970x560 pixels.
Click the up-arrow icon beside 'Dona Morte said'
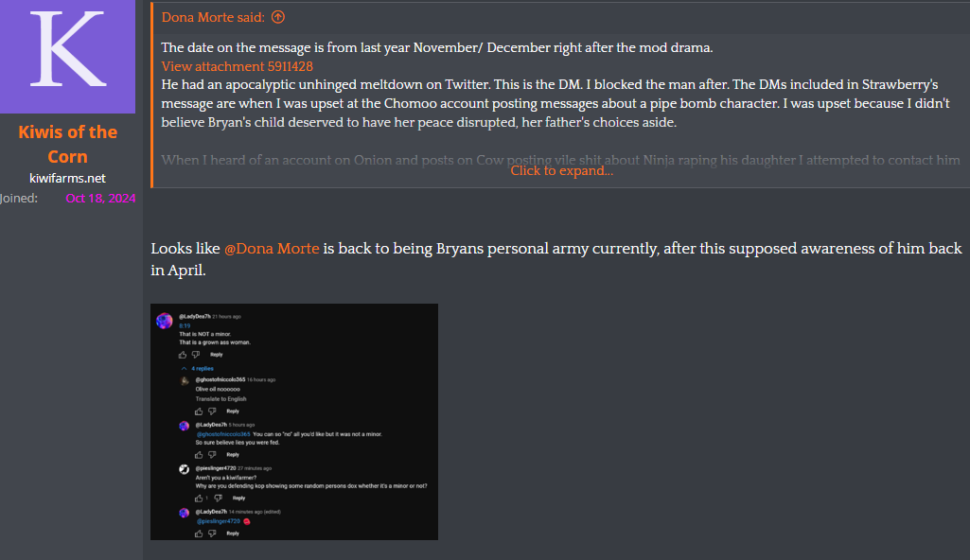(x=278, y=17)
